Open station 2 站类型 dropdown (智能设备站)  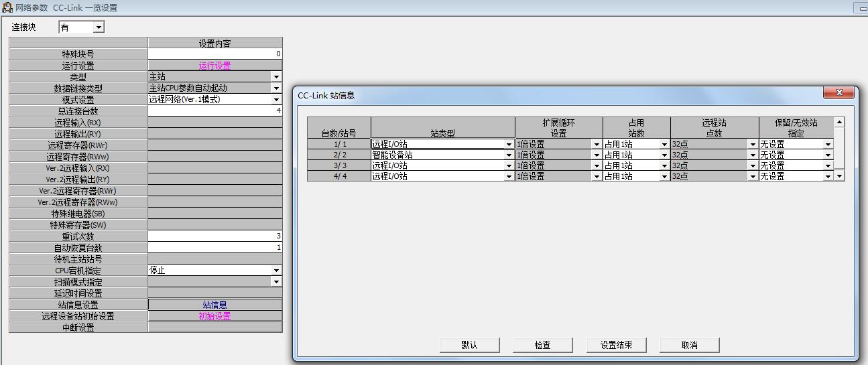tap(509, 155)
